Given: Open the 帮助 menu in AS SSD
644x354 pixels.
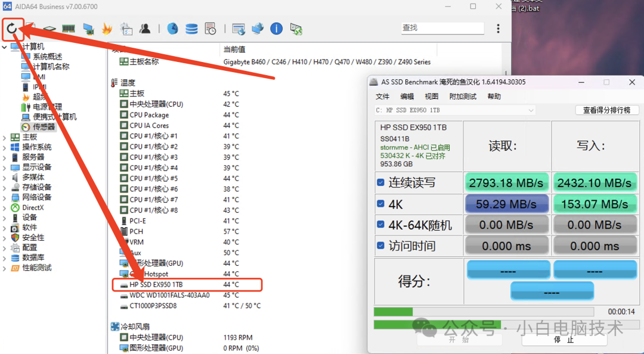Looking at the screenshot, I should coord(494,97).
